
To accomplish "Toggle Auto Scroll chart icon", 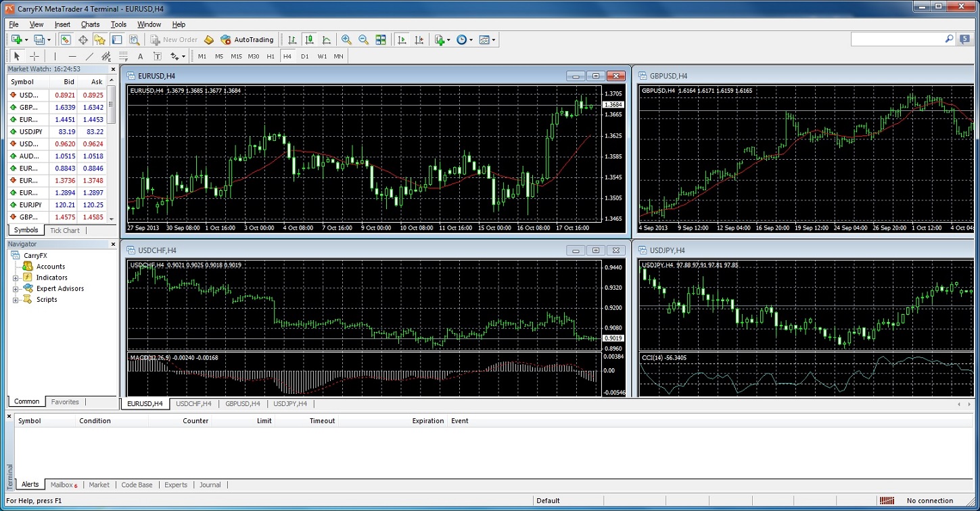I will point(402,40).
